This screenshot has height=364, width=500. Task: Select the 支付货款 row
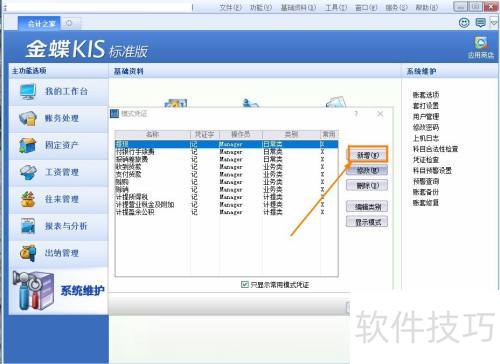(x=226, y=174)
